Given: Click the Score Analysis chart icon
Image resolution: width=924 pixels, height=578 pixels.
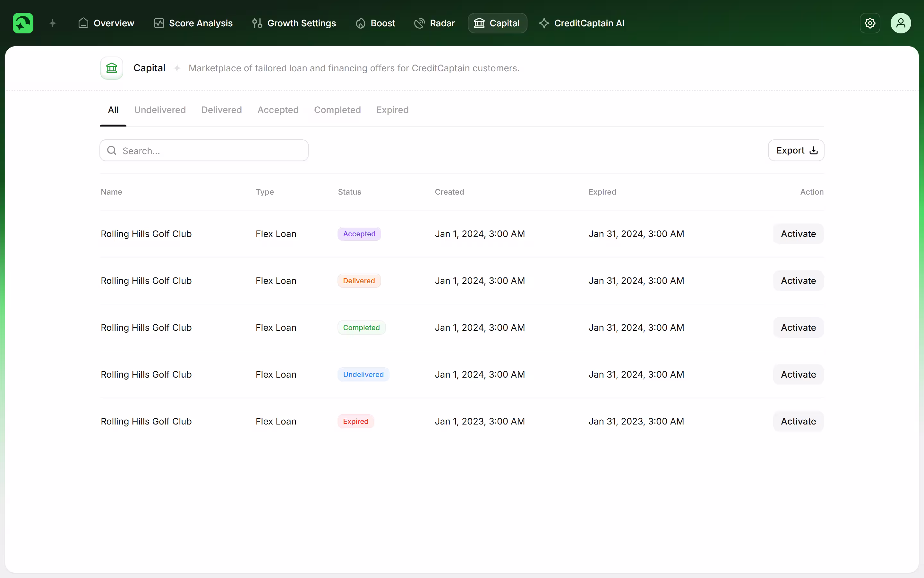Looking at the screenshot, I should tap(159, 23).
